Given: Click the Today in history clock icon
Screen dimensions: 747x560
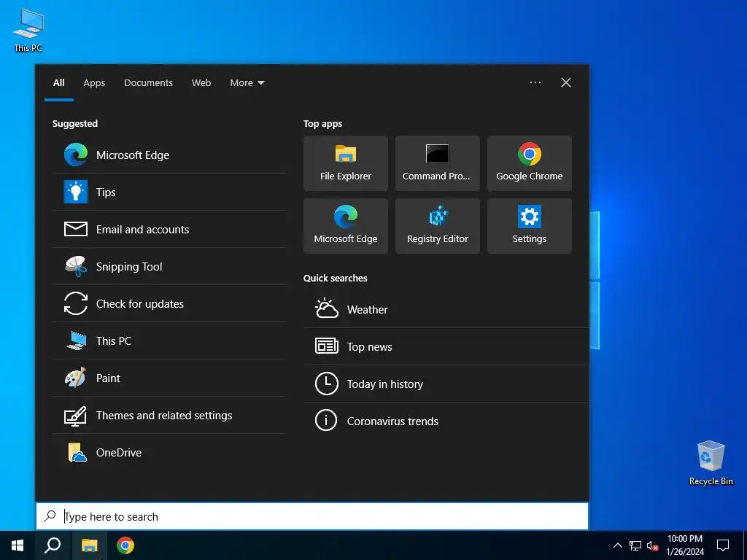Looking at the screenshot, I should 326,384.
